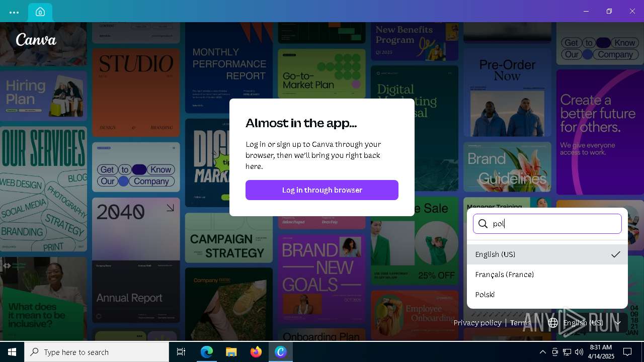The image size is (644, 362).
Task: Open the three-dots app menu
Action: (x=14, y=12)
